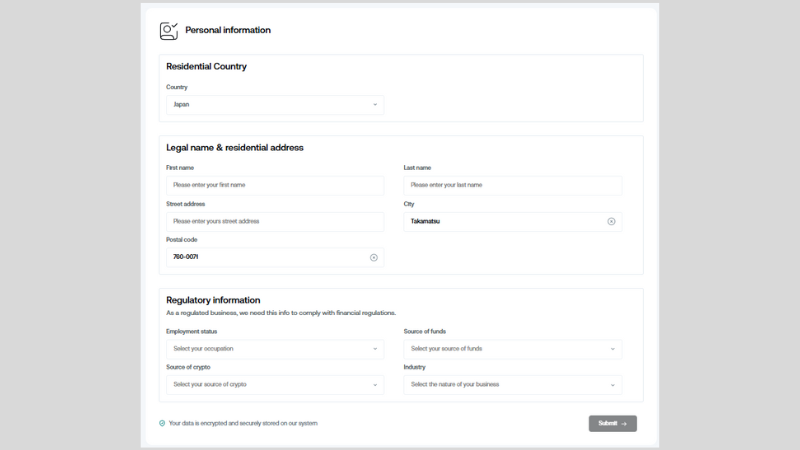Image resolution: width=800 pixels, height=450 pixels.
Task: Clear the City field with its X icon
Action: pyautogui.click(x=611, y=221)
